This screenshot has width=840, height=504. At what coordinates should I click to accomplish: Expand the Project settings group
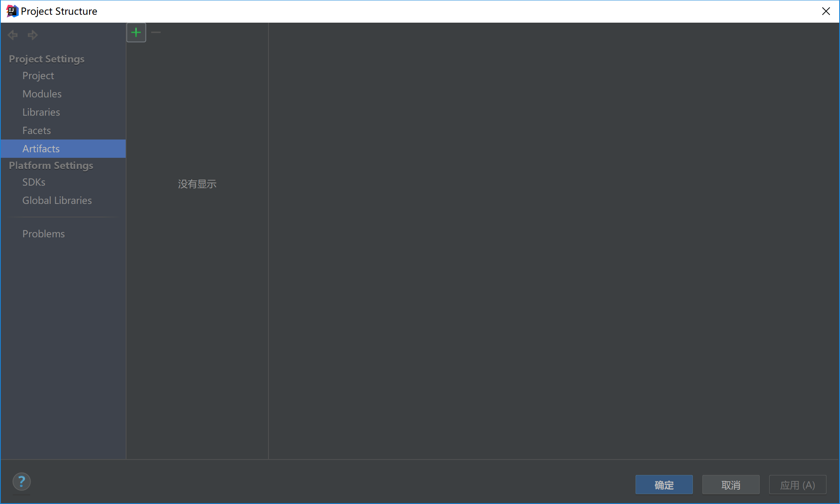(x=46, y=58)
